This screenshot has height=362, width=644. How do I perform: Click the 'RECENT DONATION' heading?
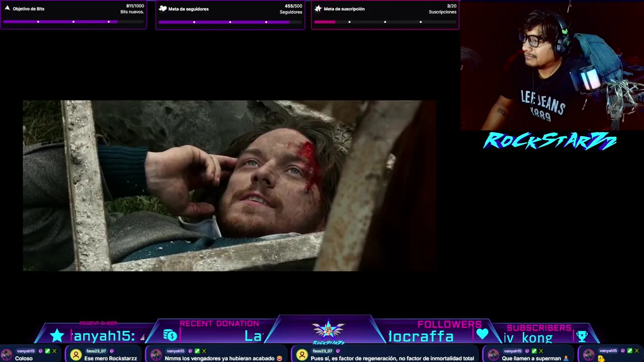(x=219, y=324)
